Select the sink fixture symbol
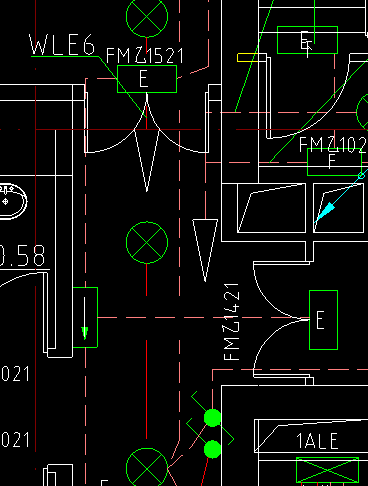This screenshot has height=486, width=368. pyautogui.click(x=13, y=201)
